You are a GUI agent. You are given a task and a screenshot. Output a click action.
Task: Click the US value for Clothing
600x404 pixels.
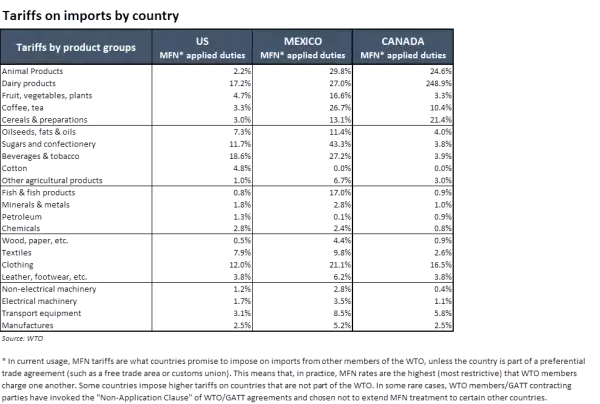(240, 264)
